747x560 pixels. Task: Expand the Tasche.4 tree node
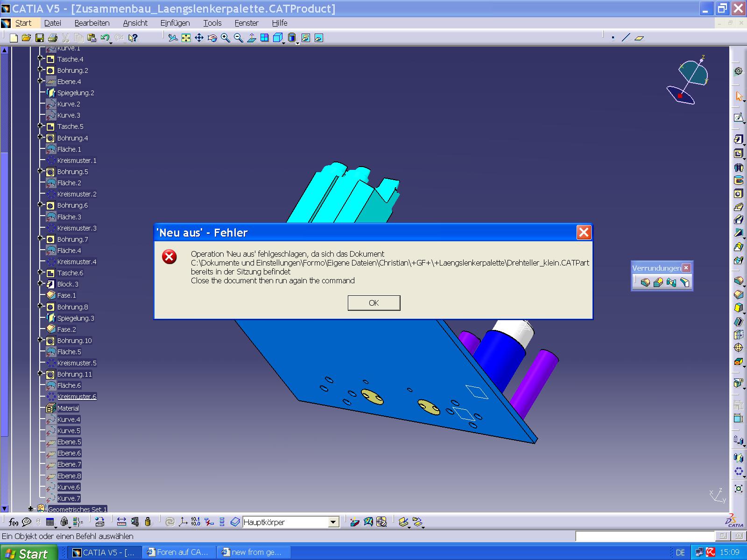pyautogui.click(x=40, y=58)
